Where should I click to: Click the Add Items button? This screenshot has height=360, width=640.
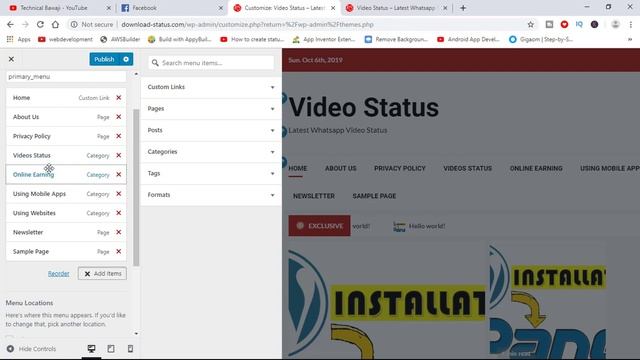point(102,273)
